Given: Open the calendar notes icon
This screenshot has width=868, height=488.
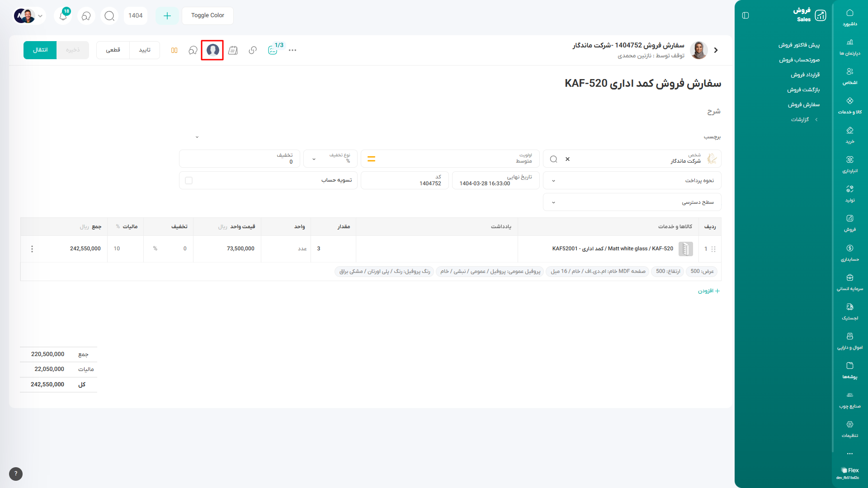Looking at the screenshot, I should pos(233,50).
